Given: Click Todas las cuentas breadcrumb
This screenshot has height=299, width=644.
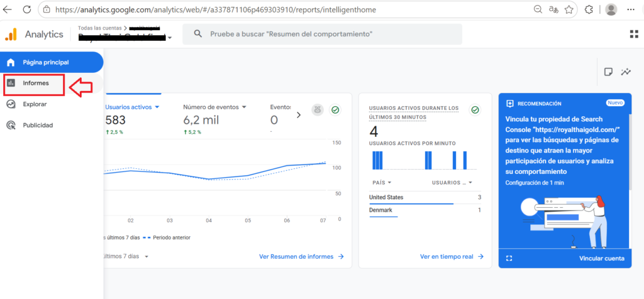Looking at the screenshot, I should (99, 28).
